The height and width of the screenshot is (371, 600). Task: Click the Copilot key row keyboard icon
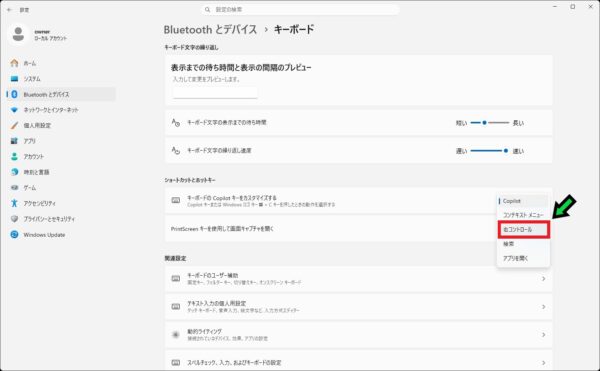point(176,201)
